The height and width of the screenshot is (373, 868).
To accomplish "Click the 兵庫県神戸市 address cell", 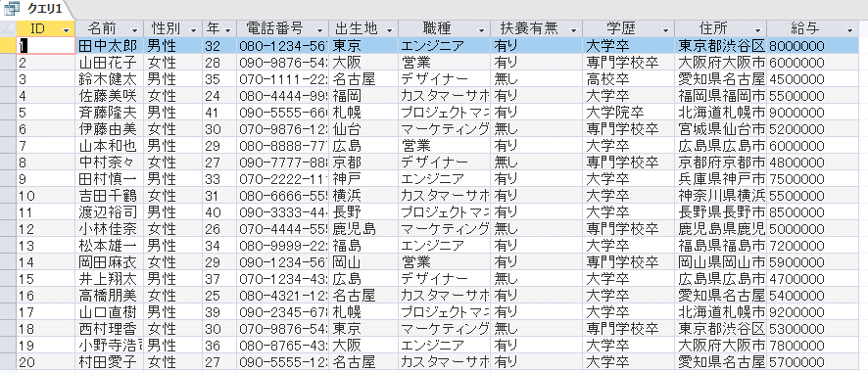I will pyautogui.click(x=720, y=179).
